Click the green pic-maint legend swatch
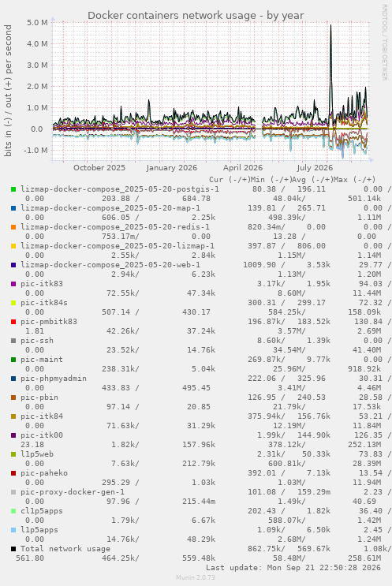The width and height of the screenshot is (392, 586). click(13, 360)
